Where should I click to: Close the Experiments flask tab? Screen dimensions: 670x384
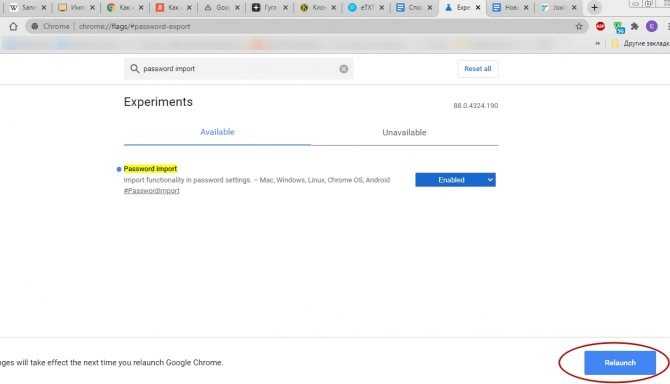(478, 8)
